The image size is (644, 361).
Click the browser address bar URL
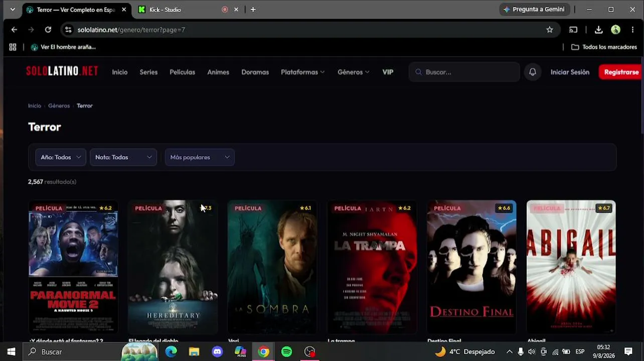point(131,30)
